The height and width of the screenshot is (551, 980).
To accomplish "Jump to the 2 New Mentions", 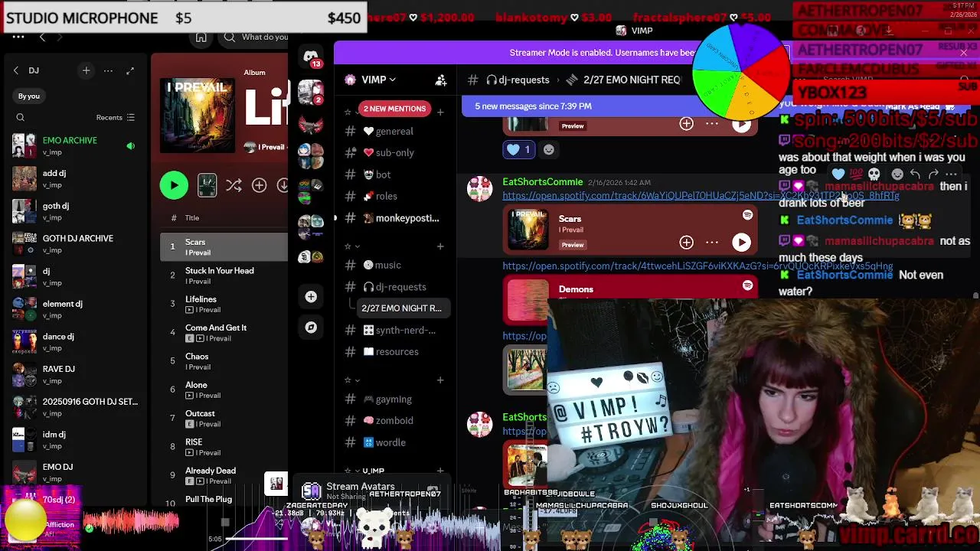I will (x=394, y=109).
